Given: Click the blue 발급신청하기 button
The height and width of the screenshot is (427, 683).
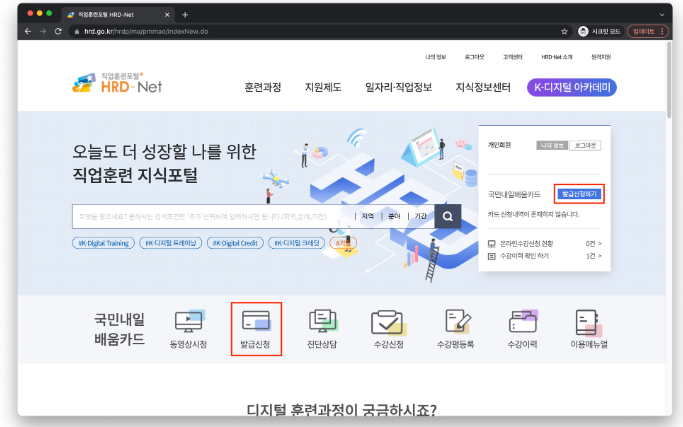Looking at the screenshot, I should pos(579,194).
